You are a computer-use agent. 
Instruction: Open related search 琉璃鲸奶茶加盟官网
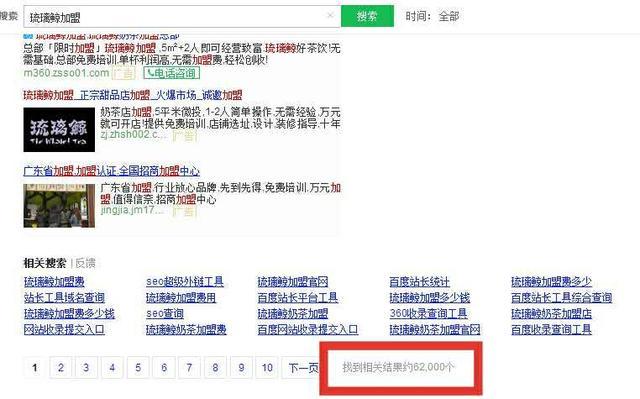pos(435,329)
